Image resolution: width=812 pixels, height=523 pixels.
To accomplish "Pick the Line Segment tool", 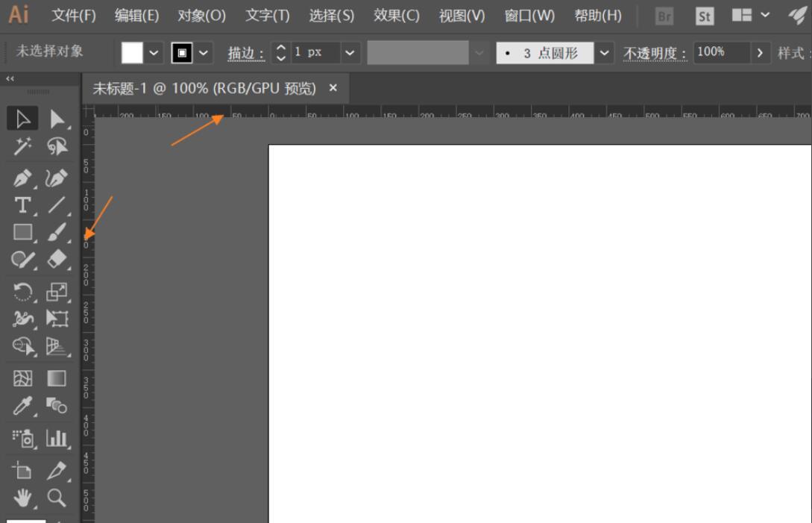I will [x=57, y=205].
